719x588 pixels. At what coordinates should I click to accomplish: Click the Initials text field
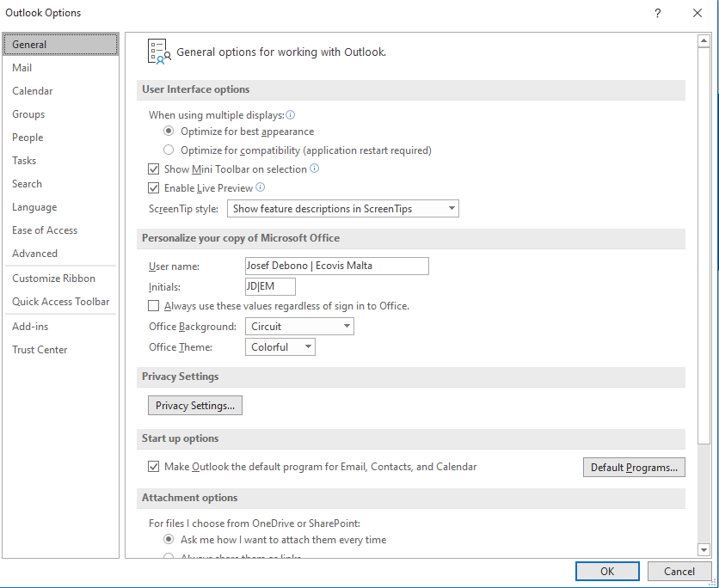point(271,286)
